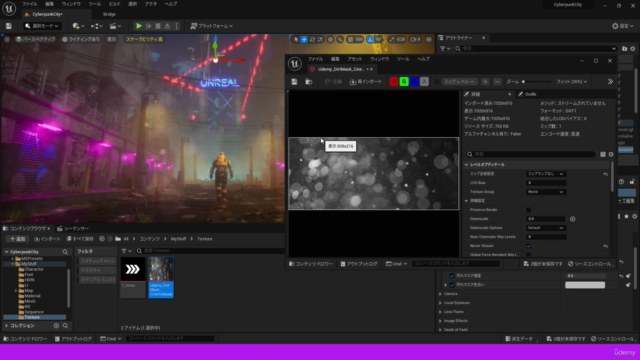Open the cinematics clapperboard dropdown
This screenshot has width=640, height=360.
point(115,26)
